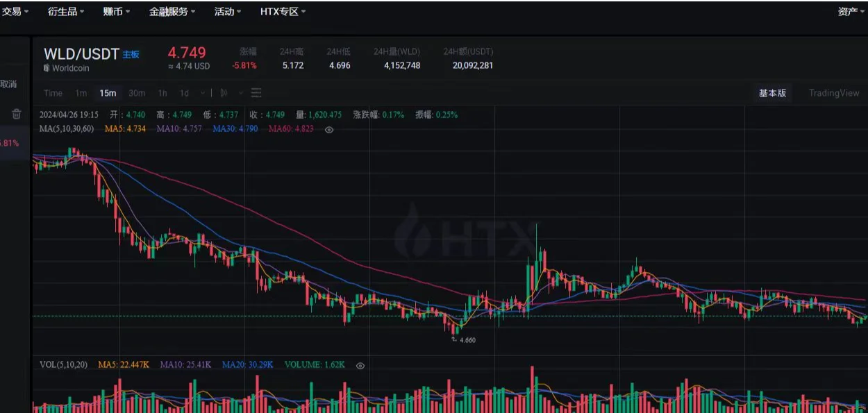Toggle the VOL indicator visibility eye

tap(360, 365)
